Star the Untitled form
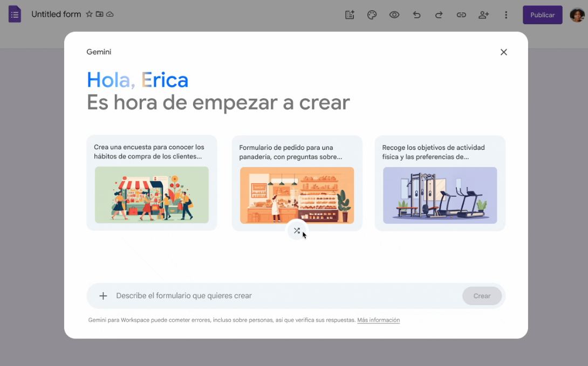Screen dimensions: 588x366 (x=90, y=15)
